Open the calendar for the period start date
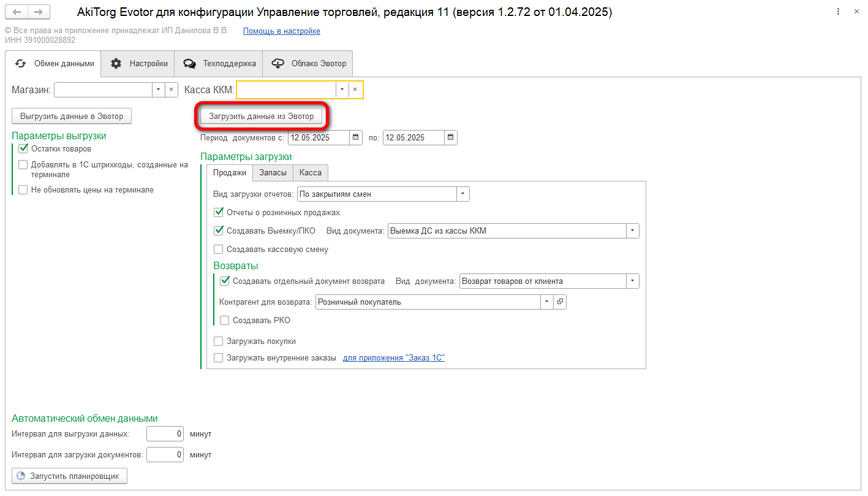This screenshot has height=496, width=868. (x=356, y=137)
